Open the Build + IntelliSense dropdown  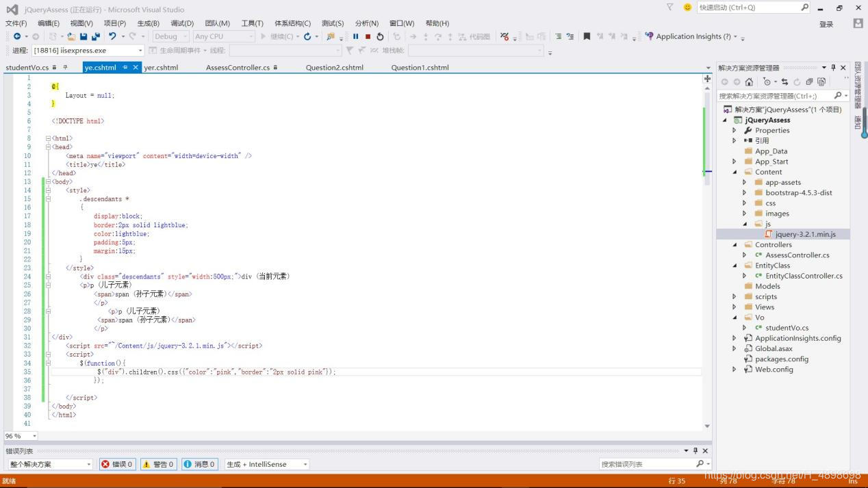[x=266, y=464]
